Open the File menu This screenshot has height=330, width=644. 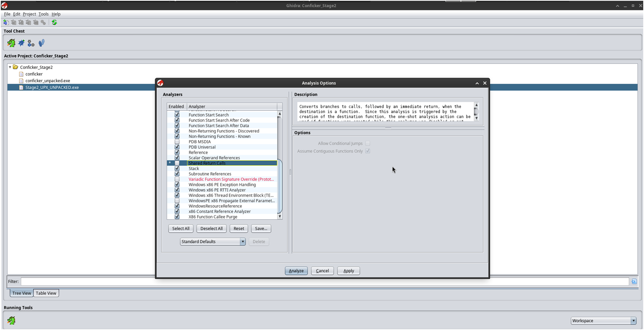(x=7, y=14)
